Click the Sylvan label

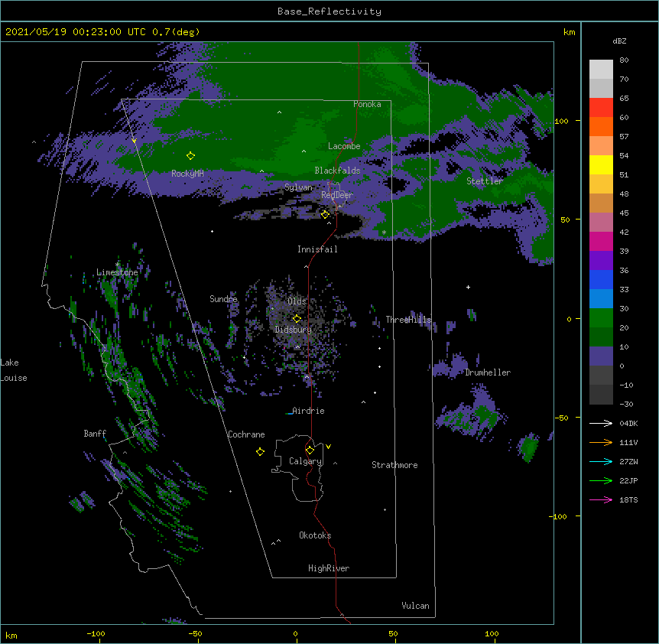click(298, 187)
